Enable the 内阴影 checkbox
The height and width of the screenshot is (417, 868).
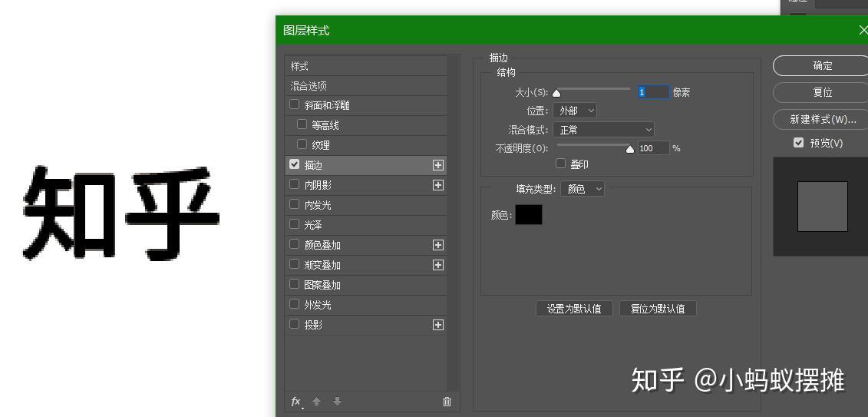coord(295,184)
